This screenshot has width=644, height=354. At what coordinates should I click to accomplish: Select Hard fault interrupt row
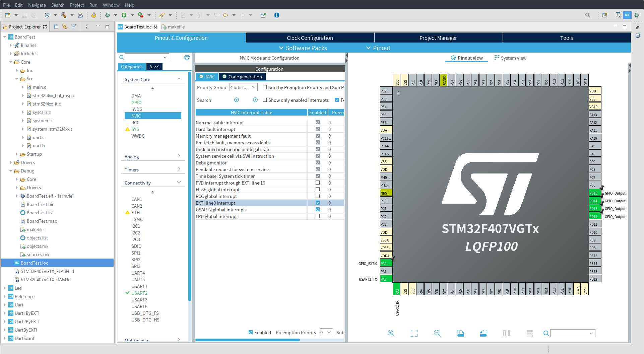point(270,129)
